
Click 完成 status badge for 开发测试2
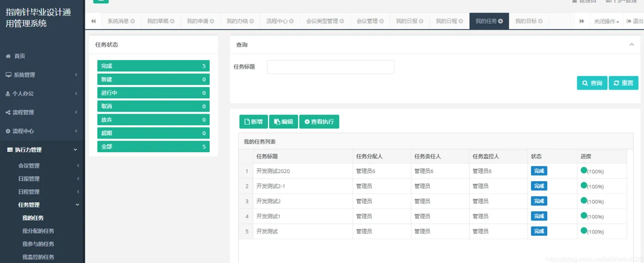539,201
